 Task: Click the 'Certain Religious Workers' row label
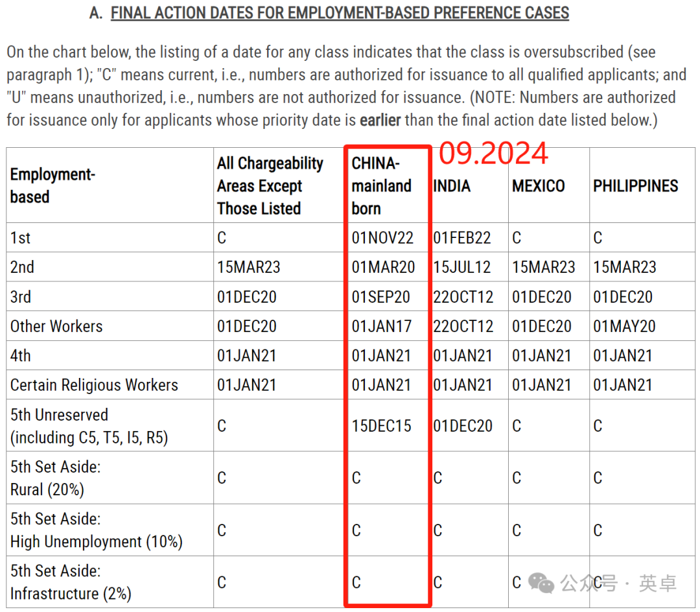(x=94, y=385)
